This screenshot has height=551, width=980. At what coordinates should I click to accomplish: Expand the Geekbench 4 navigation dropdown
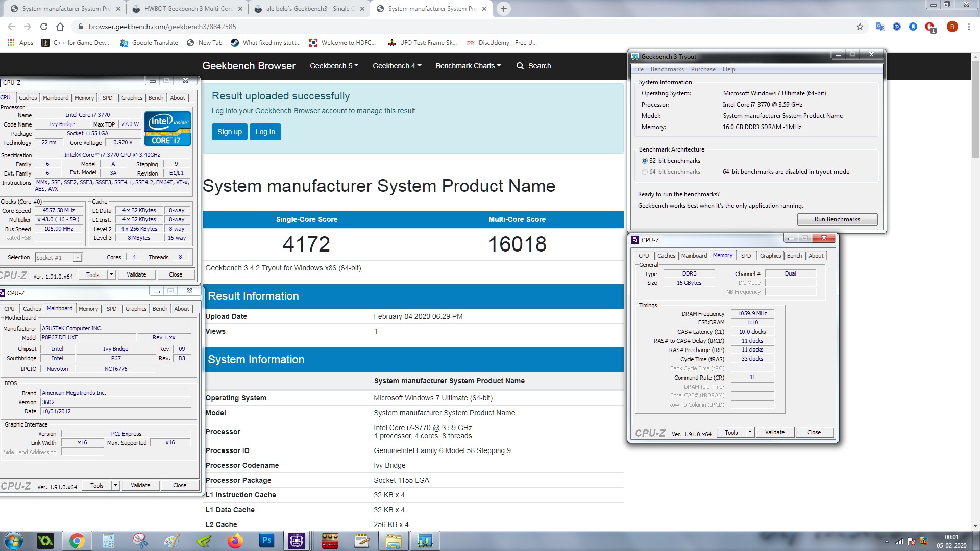[397, 66]
